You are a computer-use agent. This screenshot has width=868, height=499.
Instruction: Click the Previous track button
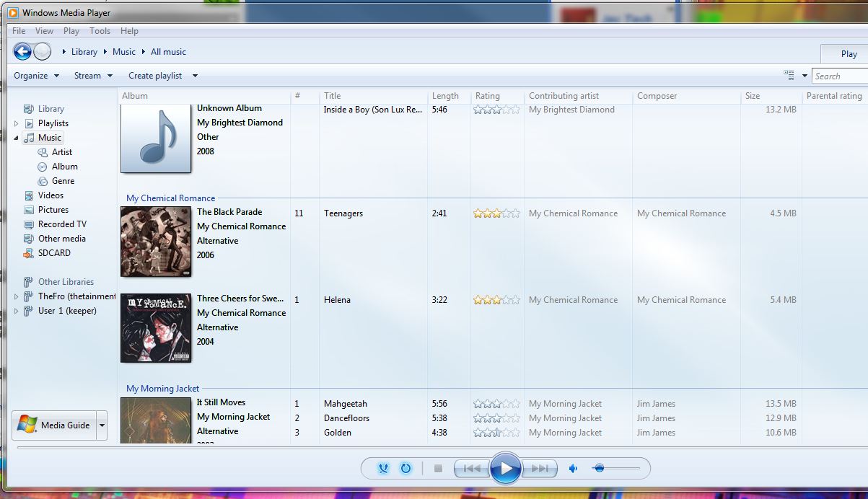[472, 469]
